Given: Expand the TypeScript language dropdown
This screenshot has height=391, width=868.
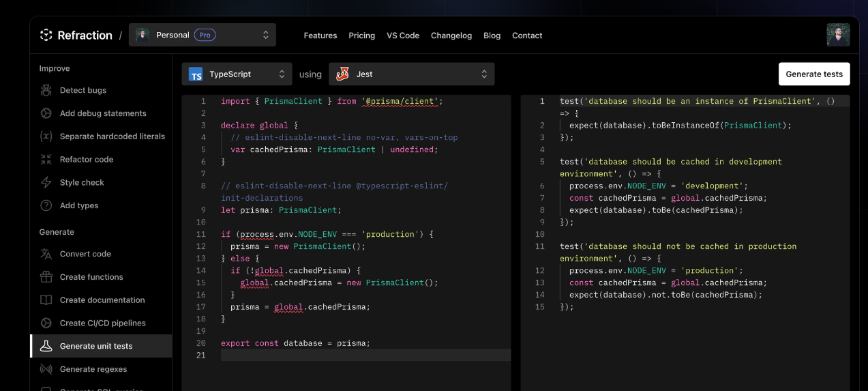Looking at the screenshot, I should point(237,74).
